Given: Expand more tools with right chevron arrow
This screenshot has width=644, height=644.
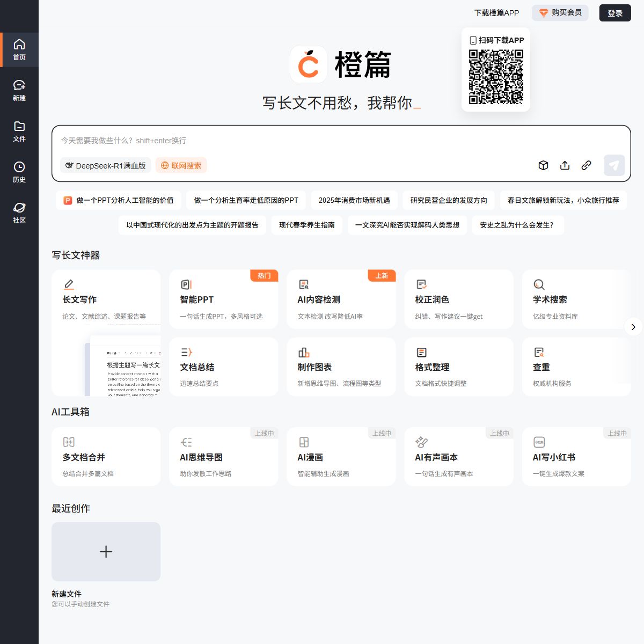Looking at the screenshot, I should (633, 327).
